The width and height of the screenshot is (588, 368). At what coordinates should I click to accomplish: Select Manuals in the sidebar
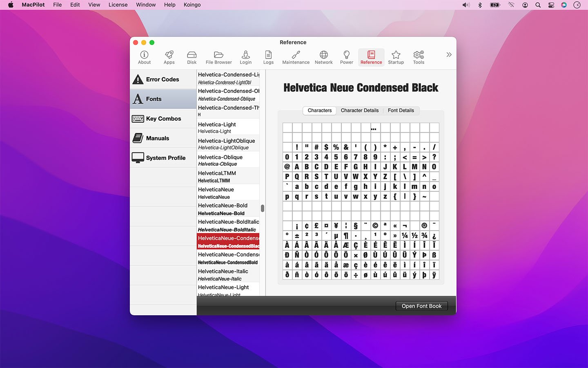(158, 138)
